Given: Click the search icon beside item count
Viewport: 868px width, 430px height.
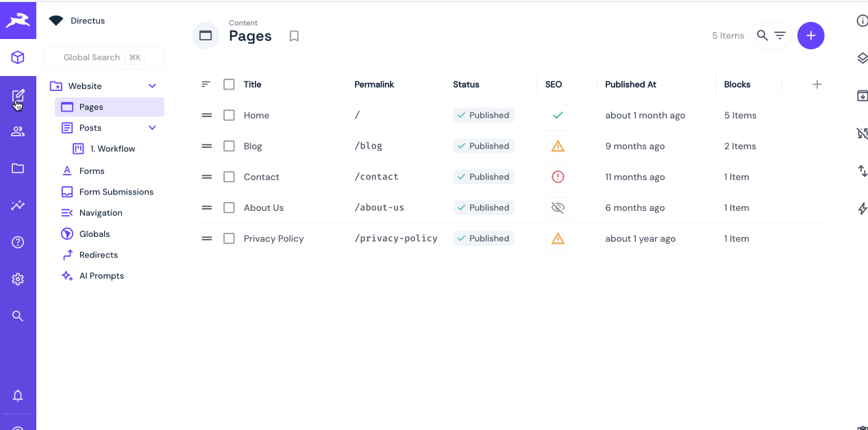Looking at the screenshot, I should point(762,36).
